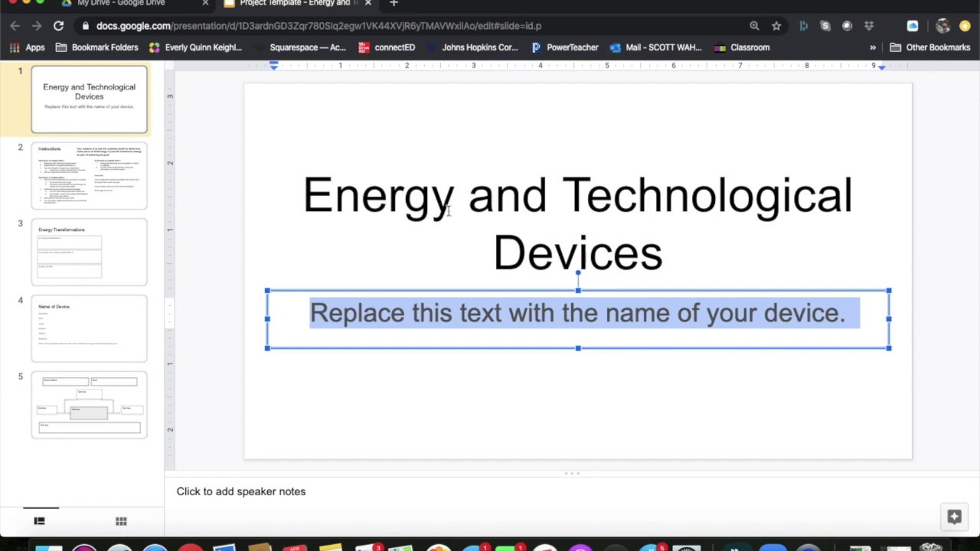Open the Explore button at bottom right
This screenshot has width=980, height=551.
tap(954, 517)
